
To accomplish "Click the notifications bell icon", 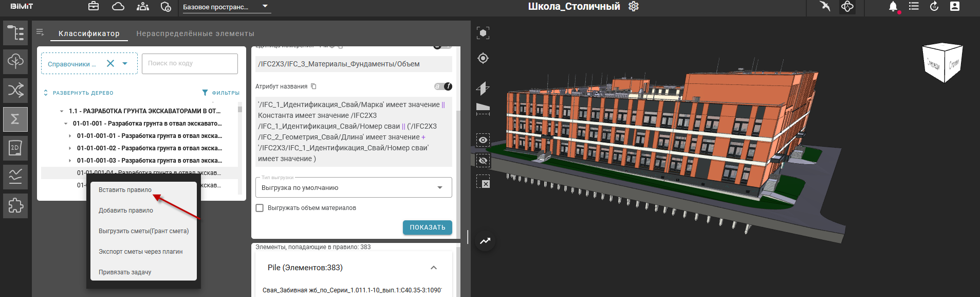I will point(893,7).
